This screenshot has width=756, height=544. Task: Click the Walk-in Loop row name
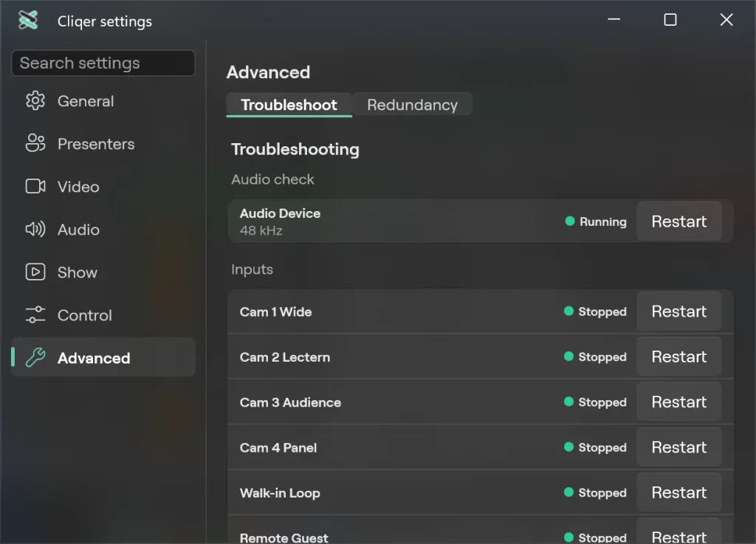click(x=280, y=493)
